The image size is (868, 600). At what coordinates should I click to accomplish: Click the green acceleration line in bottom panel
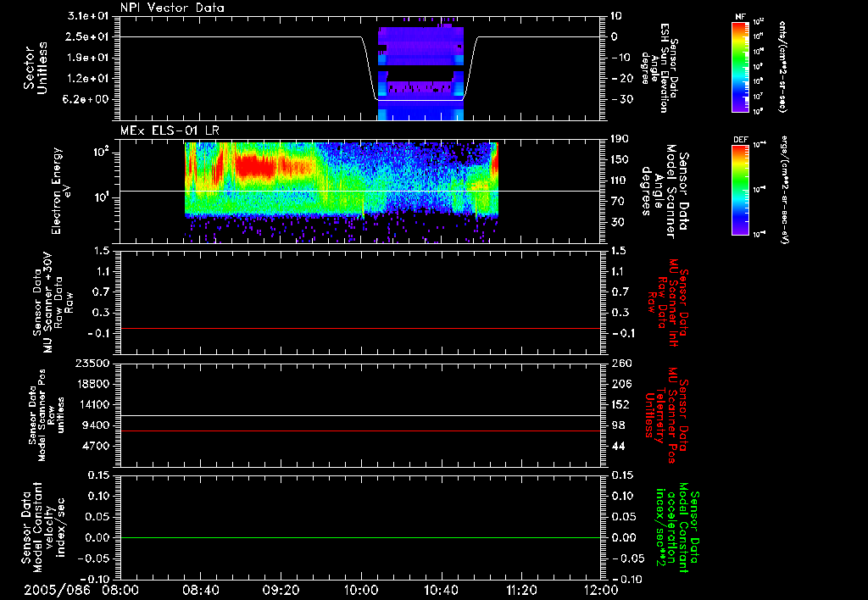(360, 538)
